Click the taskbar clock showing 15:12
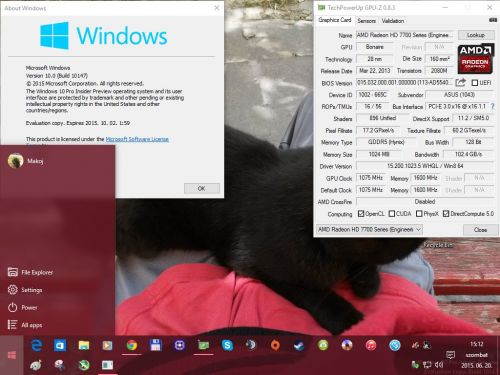 pyautogui.click(x=477, y=344)
